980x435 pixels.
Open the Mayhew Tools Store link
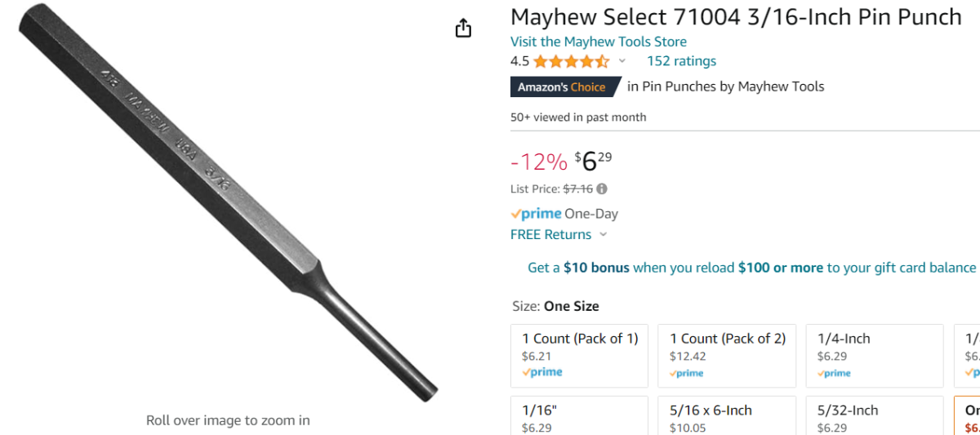coord(598,42)
